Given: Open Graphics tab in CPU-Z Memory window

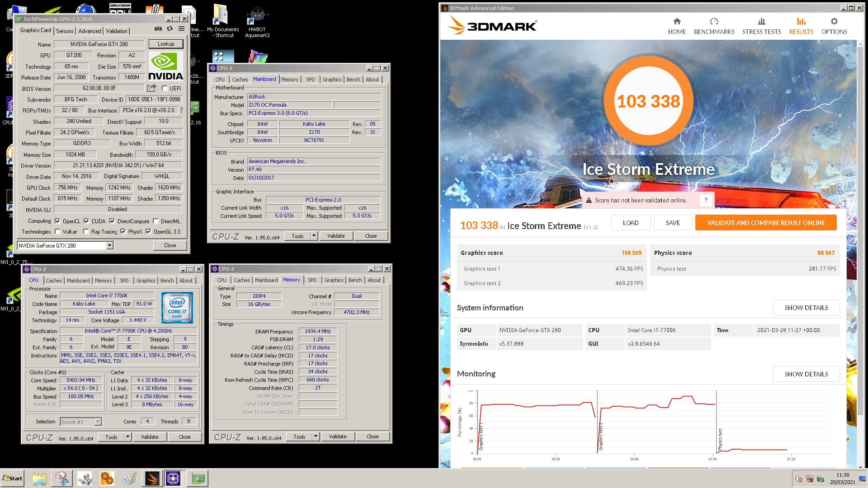Looking at the screenshot, I should click(x=334, y=280).
